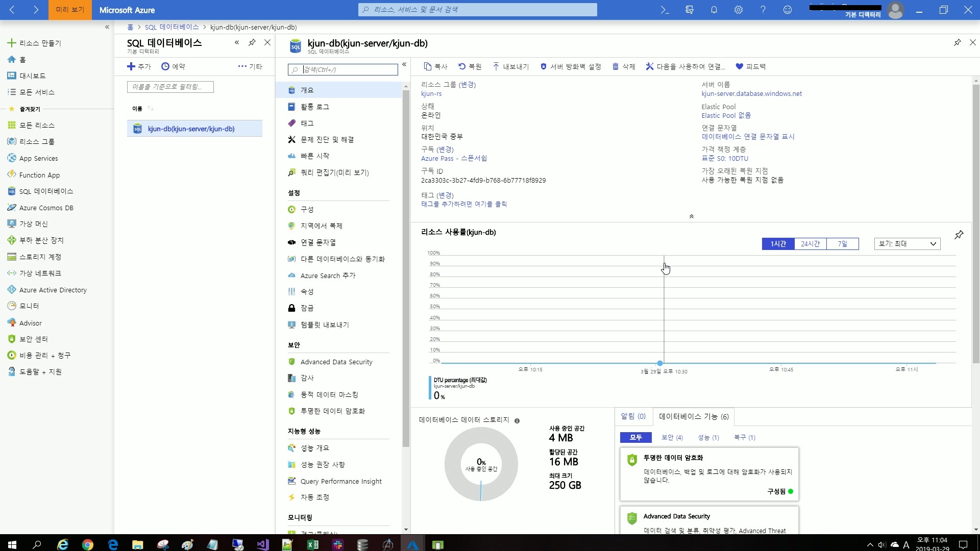This screenshot has width=980, height=551.
Task: Open portal settings gear icon
Action: pos(739,10)
